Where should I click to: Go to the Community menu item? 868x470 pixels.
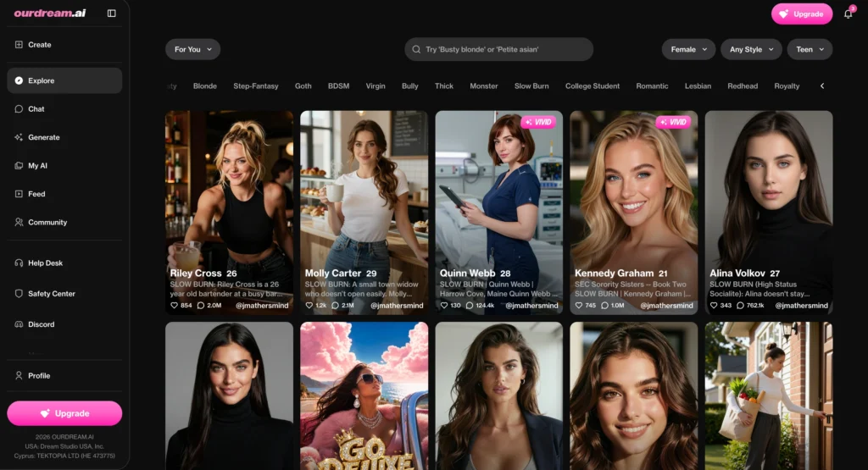(x=64, y=222)
